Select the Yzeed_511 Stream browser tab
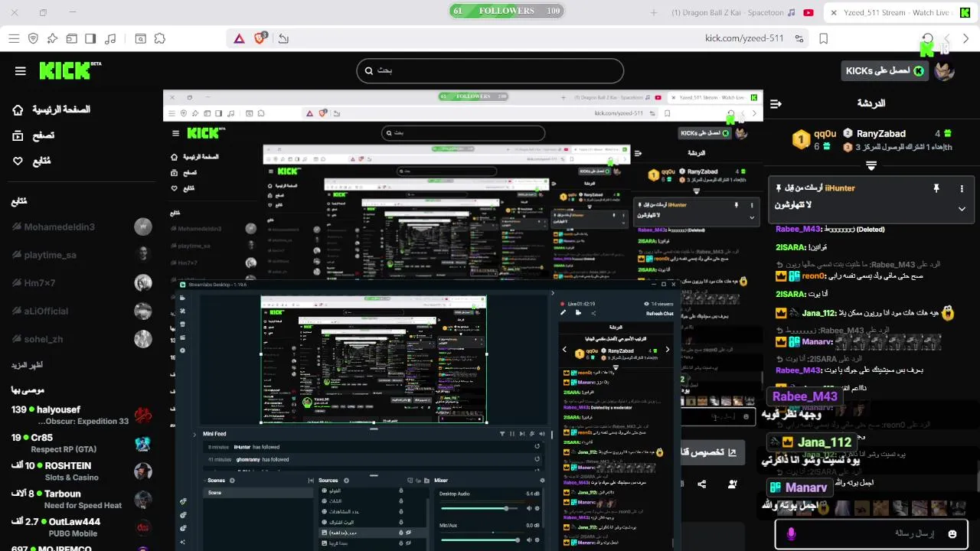 pos(902,12)
